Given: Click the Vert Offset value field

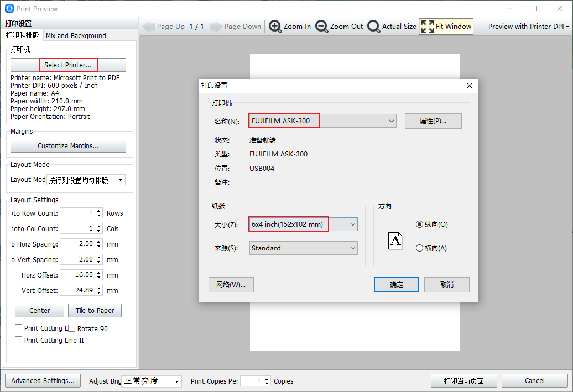Looking at the screenshot, I should point(77,290).
